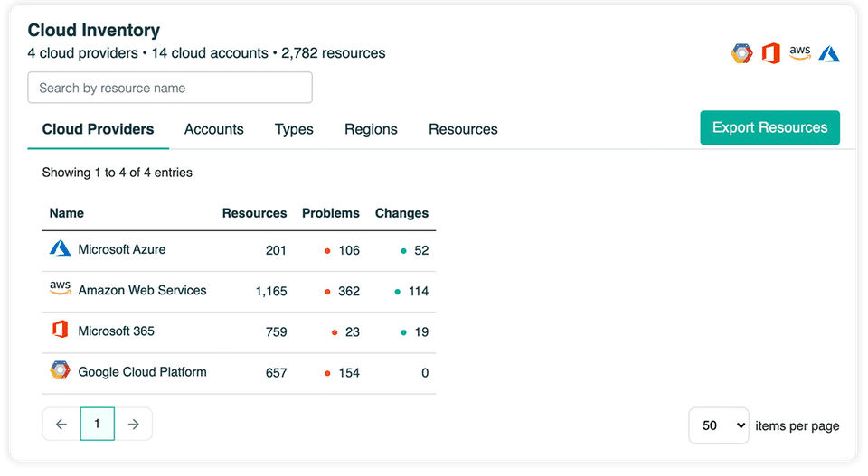Open the Types tab
This screenshot has height=476, width=868.
click(294, 129)
